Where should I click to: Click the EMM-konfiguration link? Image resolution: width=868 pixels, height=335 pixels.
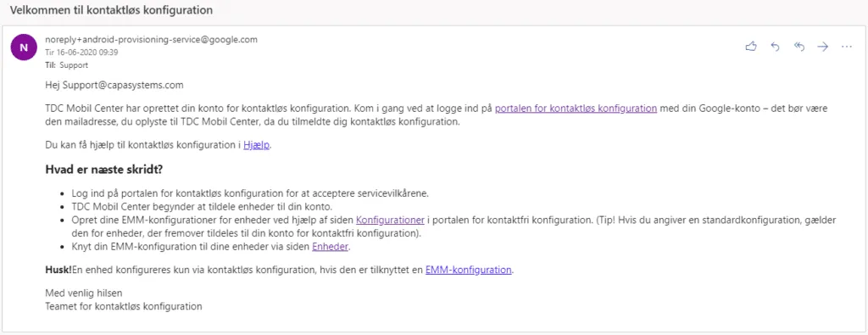coord(469,271)
